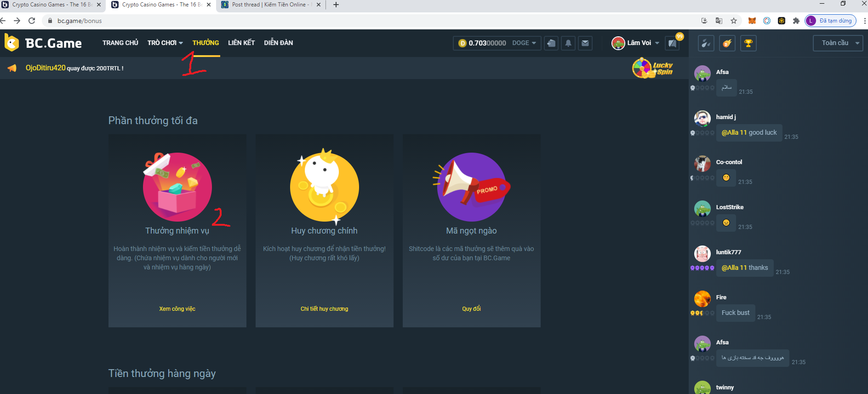Bookmark this page with the star
The image size is (868, 394).
[734, 21]
